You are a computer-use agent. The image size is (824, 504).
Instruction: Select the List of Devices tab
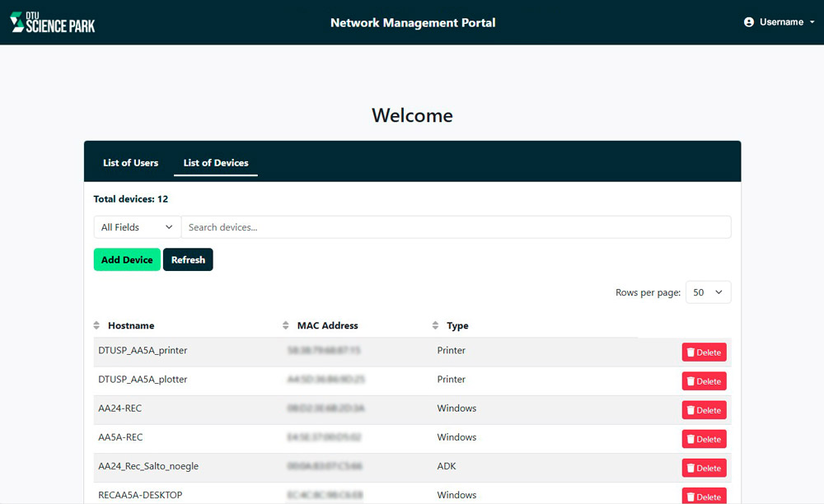click(216, 163)
